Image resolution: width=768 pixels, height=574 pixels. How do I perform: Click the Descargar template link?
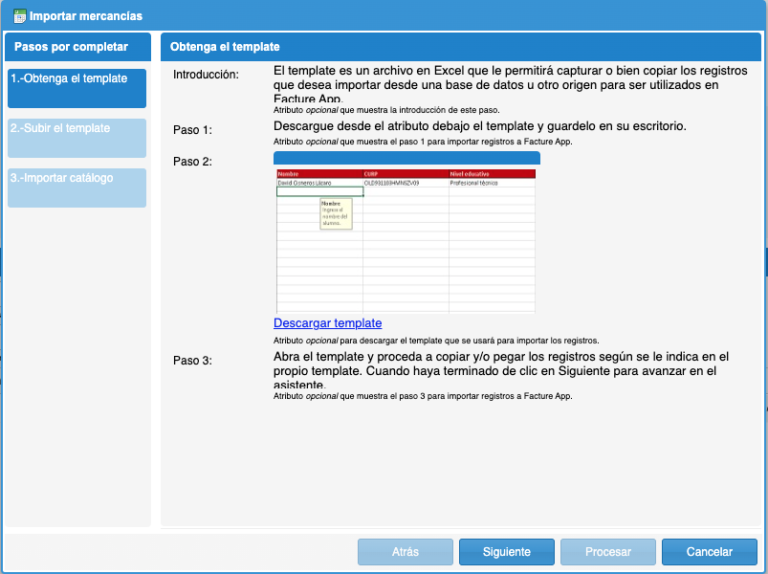[x=327, y=323]
